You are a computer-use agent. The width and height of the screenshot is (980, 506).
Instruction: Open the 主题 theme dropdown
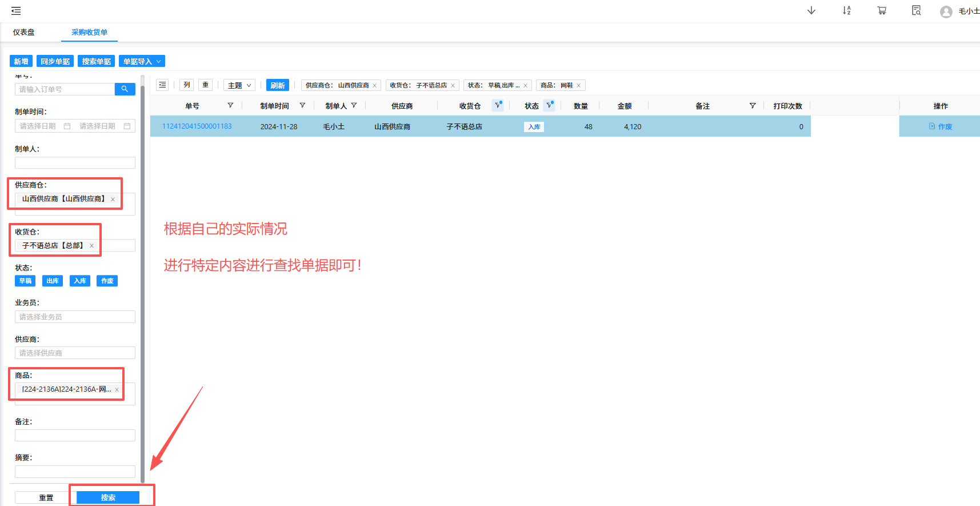click(239, 85)
